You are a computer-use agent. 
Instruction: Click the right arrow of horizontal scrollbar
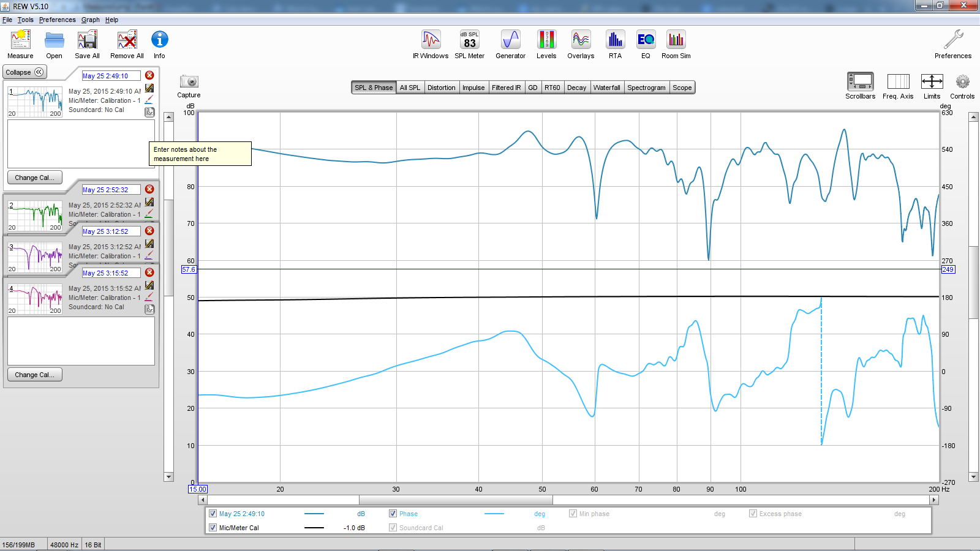coord(934,500)
